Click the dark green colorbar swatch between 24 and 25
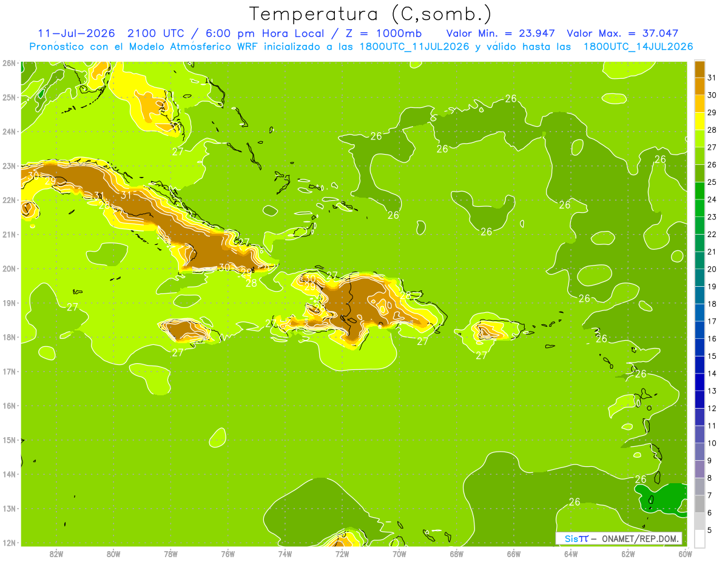728x562 pixels. (699, 190)
